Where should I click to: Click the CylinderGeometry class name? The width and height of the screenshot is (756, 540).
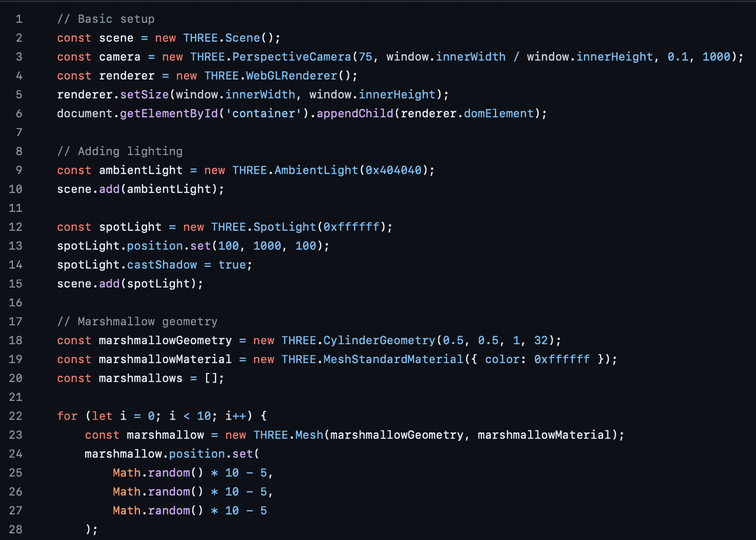pyautogui.click(x=379, y=341)
